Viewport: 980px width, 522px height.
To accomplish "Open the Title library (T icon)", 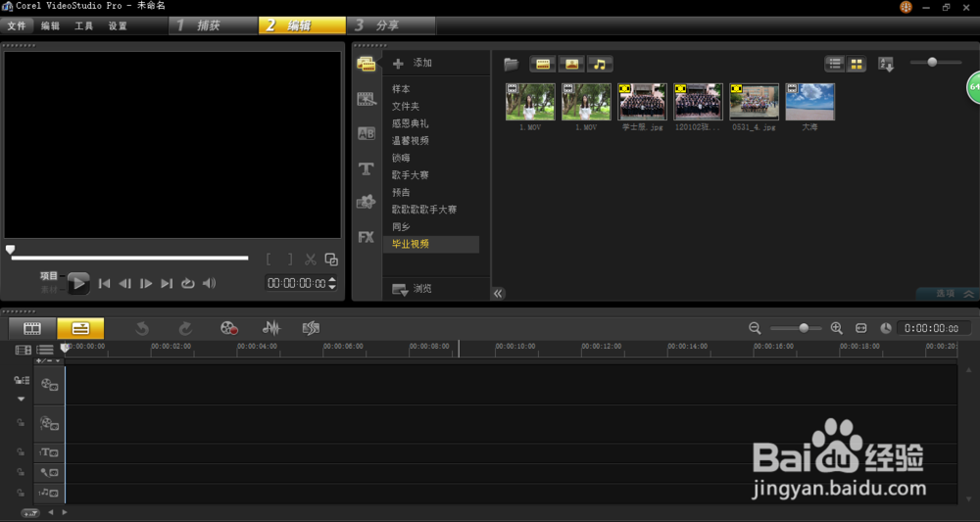I will click(367, 168).
